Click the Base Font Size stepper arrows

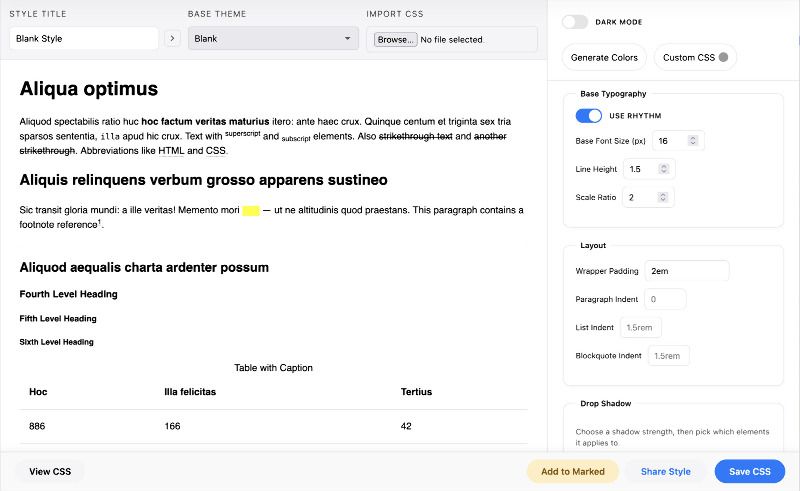click(694, 141)
